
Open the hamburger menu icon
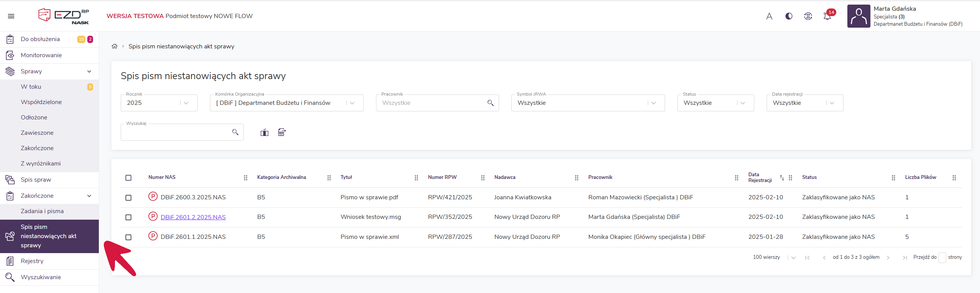click(x=11, y=16)
